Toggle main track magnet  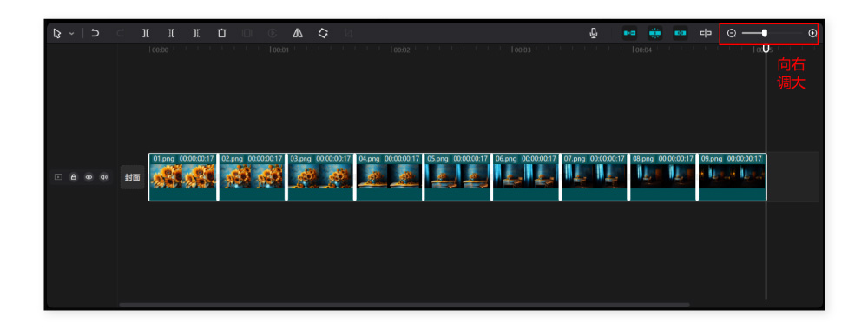(629, 33)
